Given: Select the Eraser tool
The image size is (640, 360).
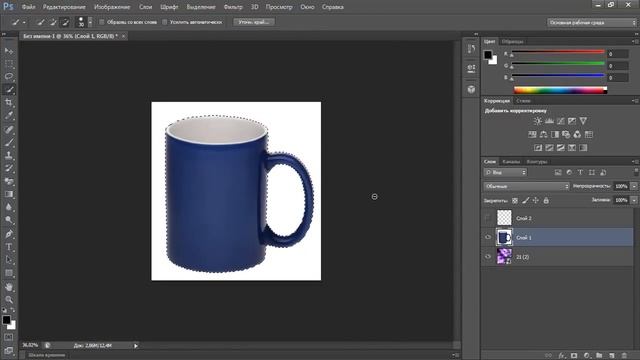Looking at the screenshot, I should (9, 182).
